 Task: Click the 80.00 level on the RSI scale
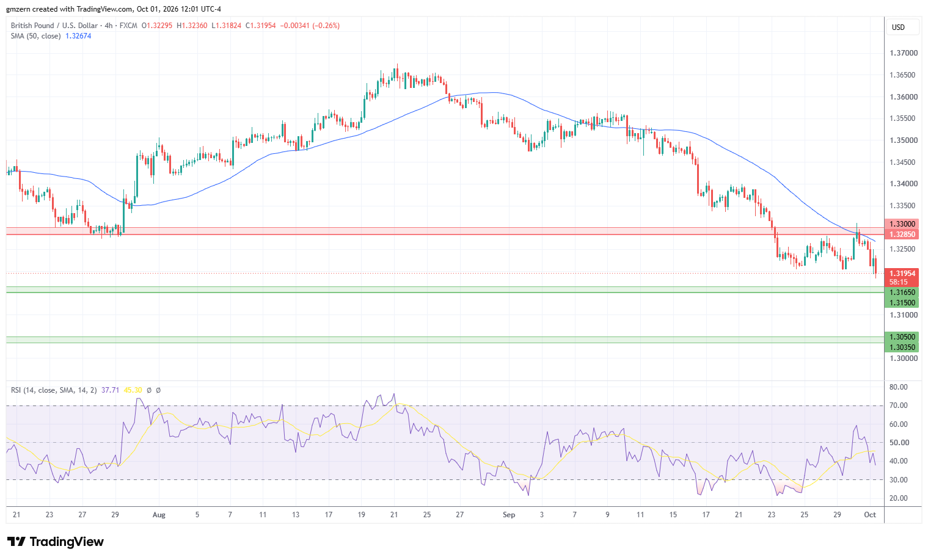click(x=899, y=387)
